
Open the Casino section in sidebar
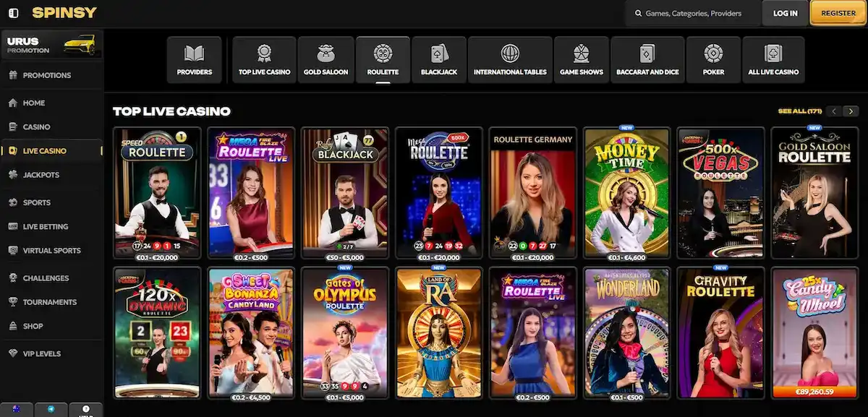pyautogui.click(x=36, y=126)
